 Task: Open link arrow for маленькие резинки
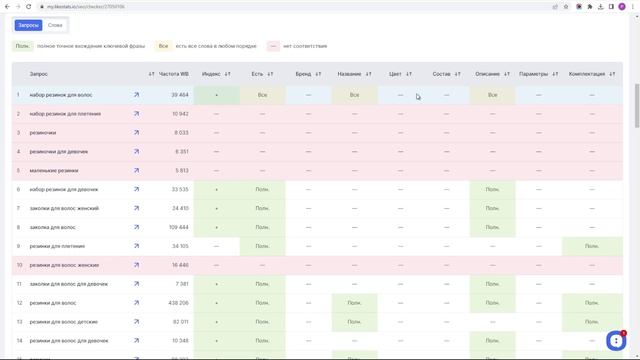(x=136, y=171)
